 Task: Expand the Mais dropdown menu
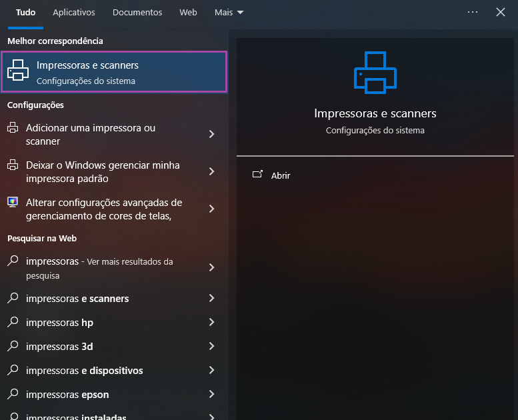(229, 13)
